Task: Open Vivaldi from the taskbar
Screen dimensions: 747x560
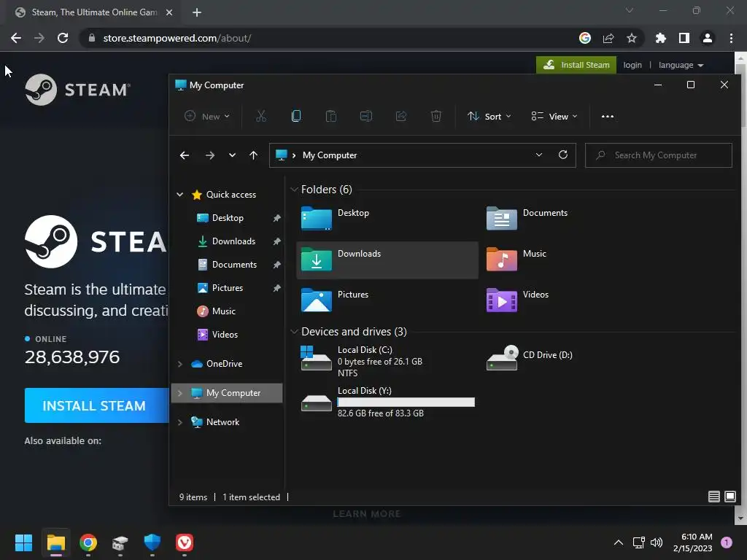Action: click(x=185, y=542)
